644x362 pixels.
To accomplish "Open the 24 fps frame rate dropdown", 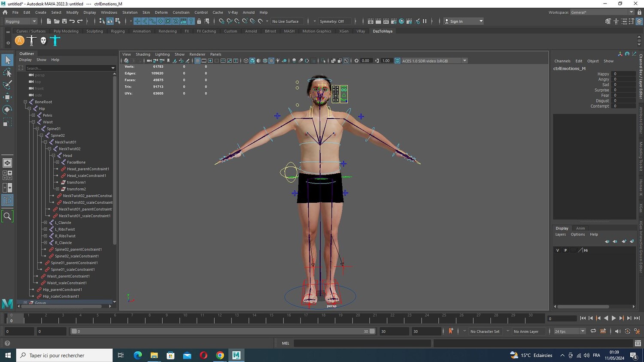I will click(x=570, y=331).
